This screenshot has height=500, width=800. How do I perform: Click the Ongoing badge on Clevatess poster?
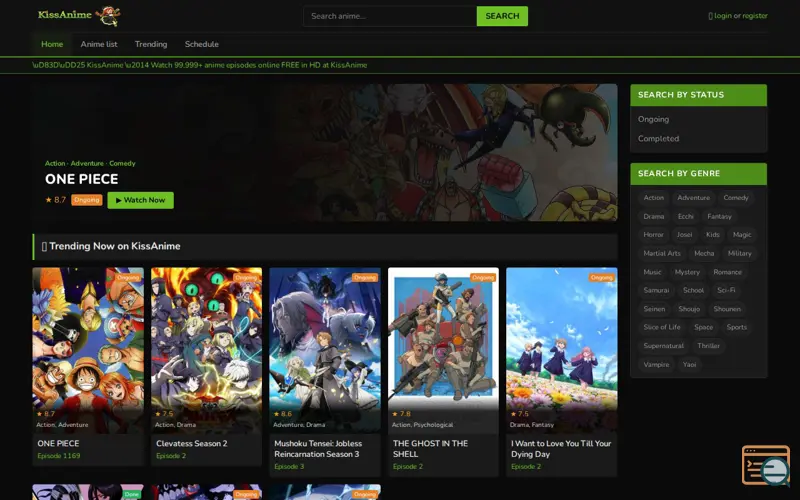point(246,278)
